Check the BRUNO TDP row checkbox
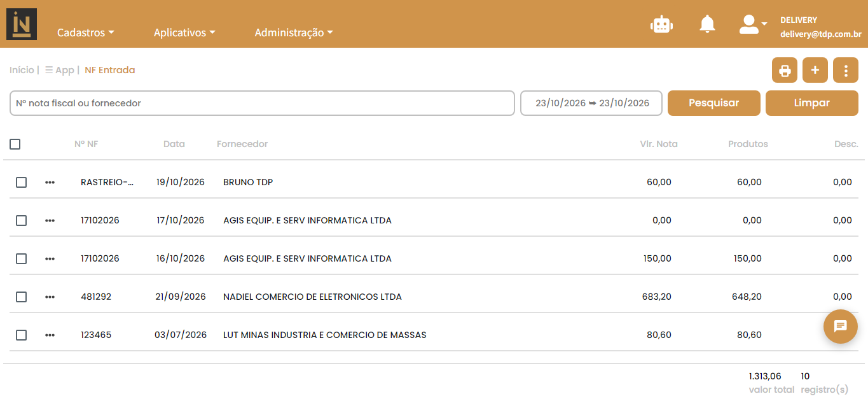The height and width of the screenshot is (401, 868). point(21,183)
